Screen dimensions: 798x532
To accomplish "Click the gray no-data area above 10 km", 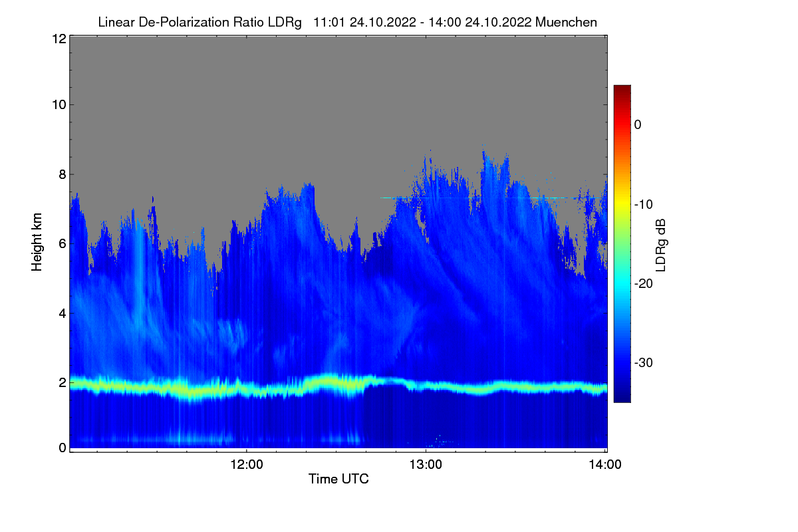I will click(x=338, y=70).
